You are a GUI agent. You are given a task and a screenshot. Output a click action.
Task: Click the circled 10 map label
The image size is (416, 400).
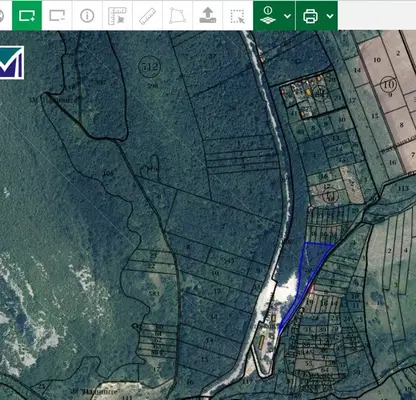tap(389, 84)
